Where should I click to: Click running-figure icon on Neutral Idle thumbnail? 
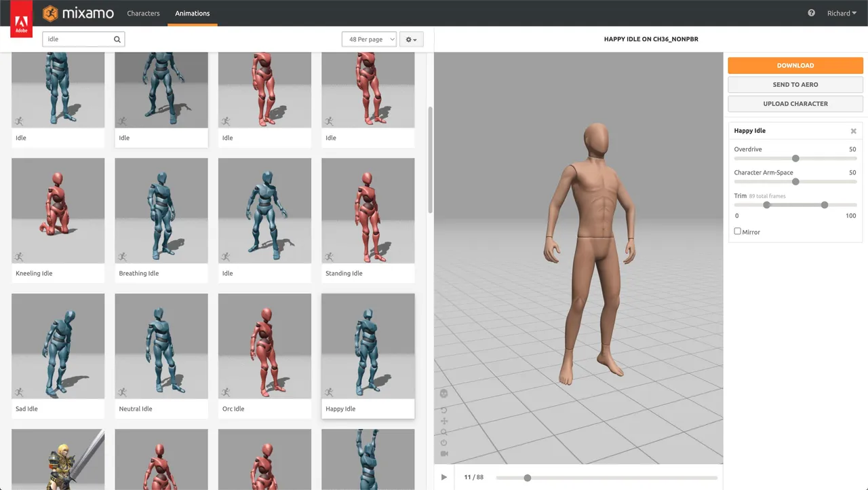tap(122, 392)
